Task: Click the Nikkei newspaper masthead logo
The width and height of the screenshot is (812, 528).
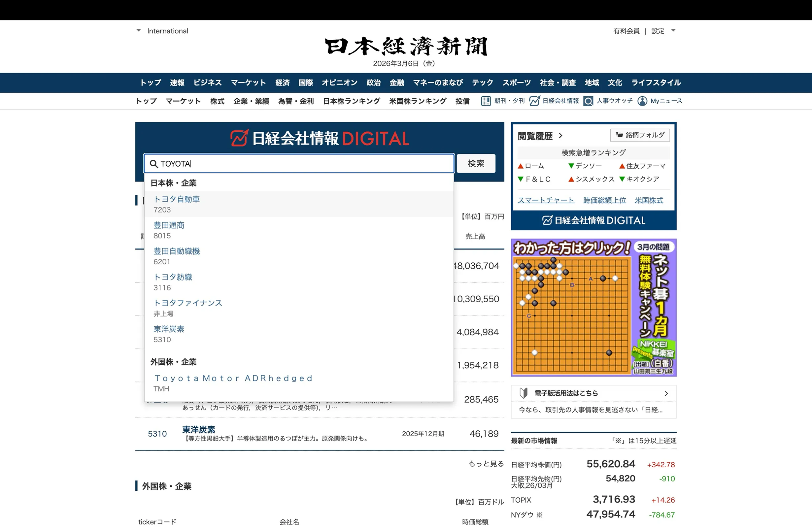Action: (x=406, y=46)
